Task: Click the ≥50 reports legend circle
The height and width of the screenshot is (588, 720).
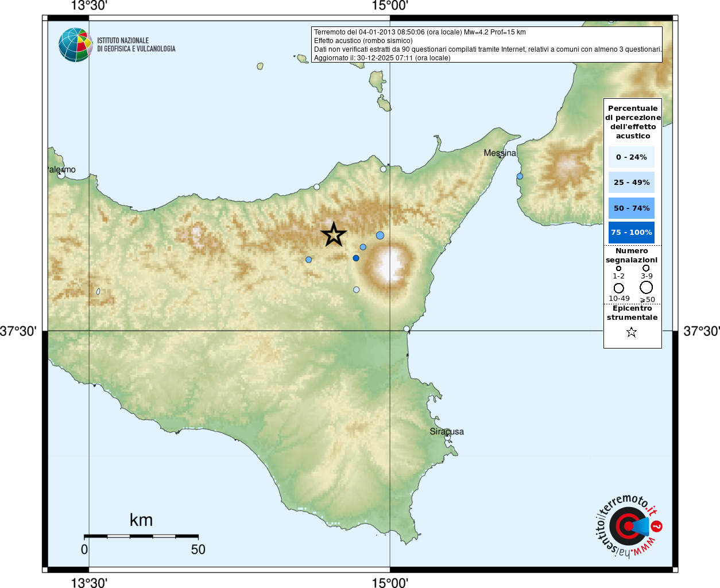Action: point(647,287)
